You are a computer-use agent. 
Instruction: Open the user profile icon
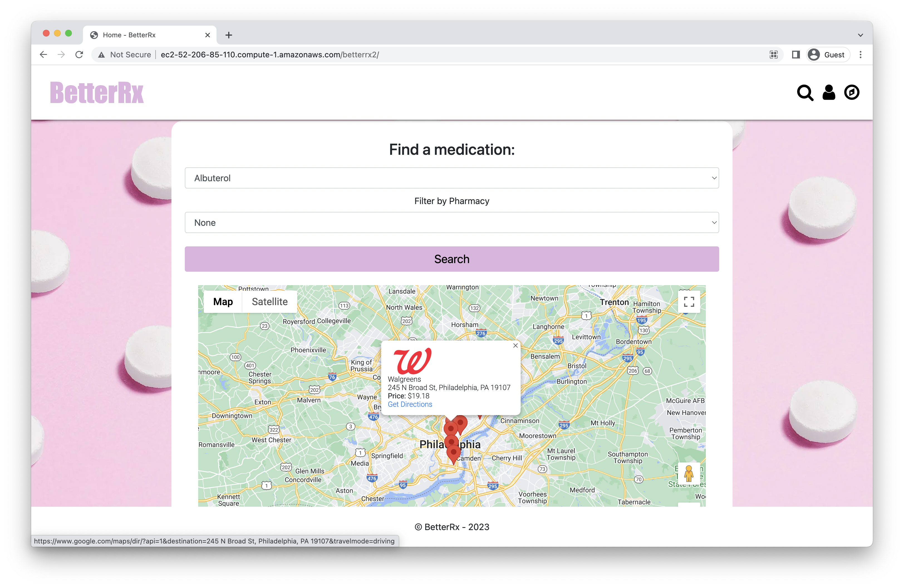coord(828,92)
